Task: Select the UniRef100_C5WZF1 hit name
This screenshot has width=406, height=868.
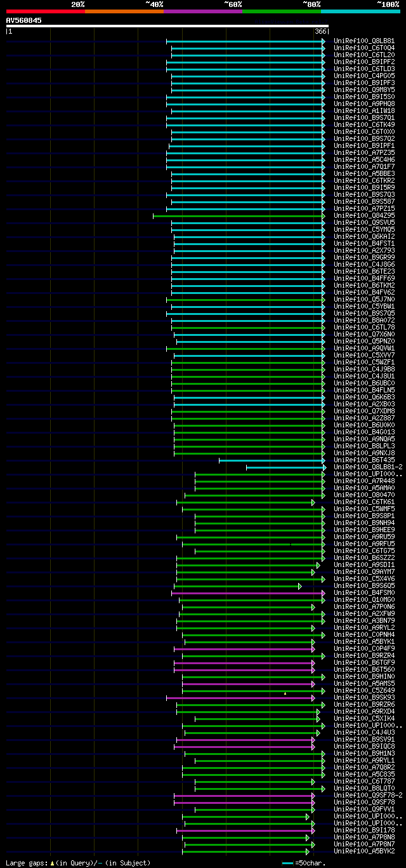Action: [364, 363]
